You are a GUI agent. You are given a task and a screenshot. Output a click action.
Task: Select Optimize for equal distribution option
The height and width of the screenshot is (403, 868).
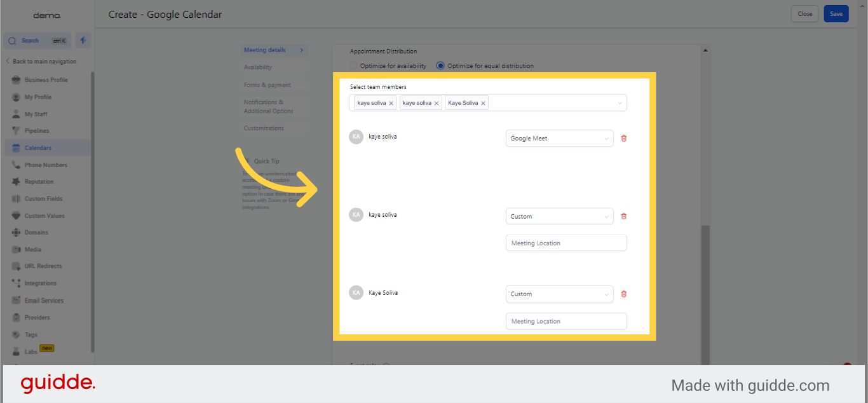click(x=440, y=66)
